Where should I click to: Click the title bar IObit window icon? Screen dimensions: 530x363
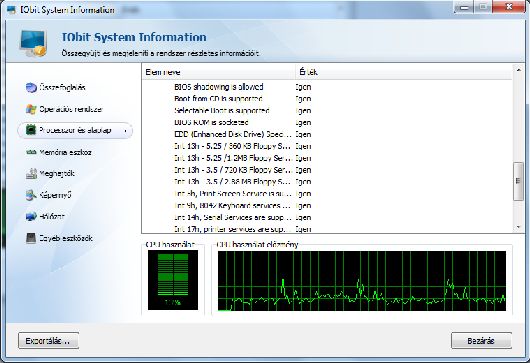coord(11,10)
